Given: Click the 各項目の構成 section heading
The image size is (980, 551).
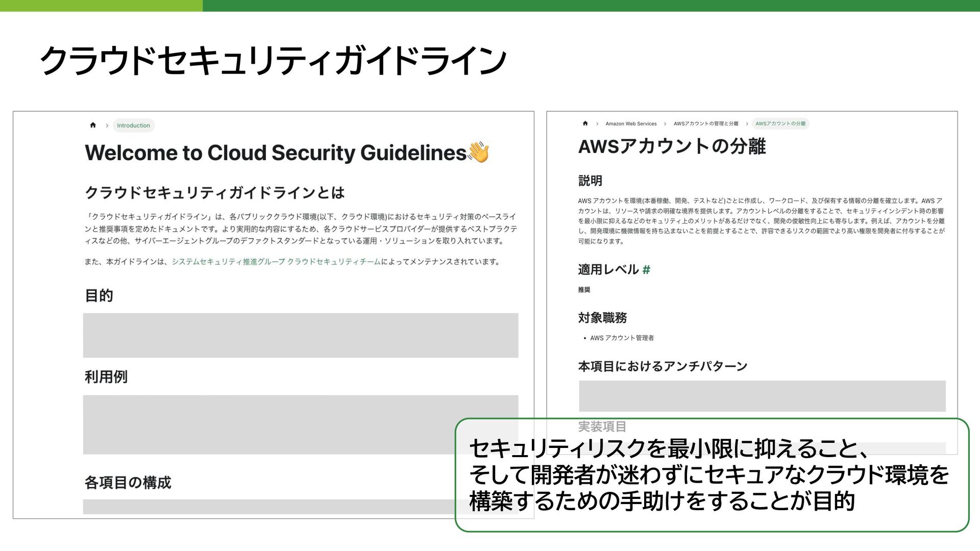Looking at the screenshot, I should [x=128, y=483].
